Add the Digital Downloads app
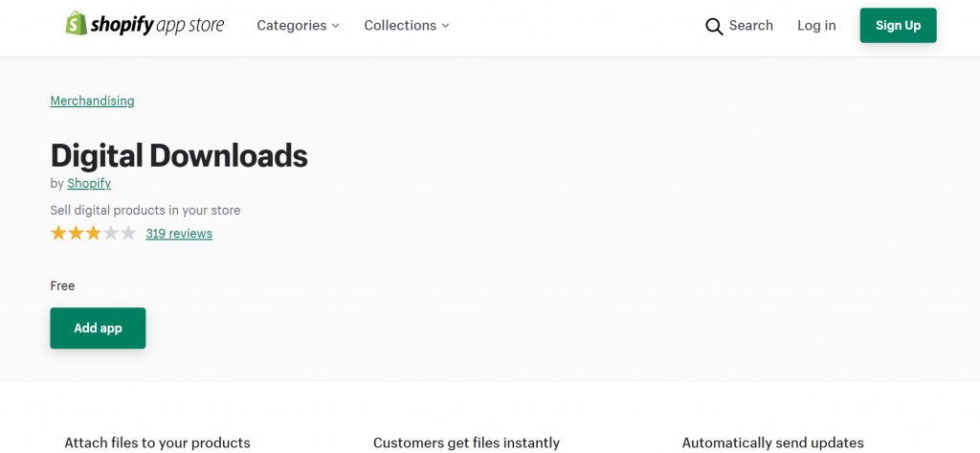The height and width of the screenshot is (453, 980). 99,328
